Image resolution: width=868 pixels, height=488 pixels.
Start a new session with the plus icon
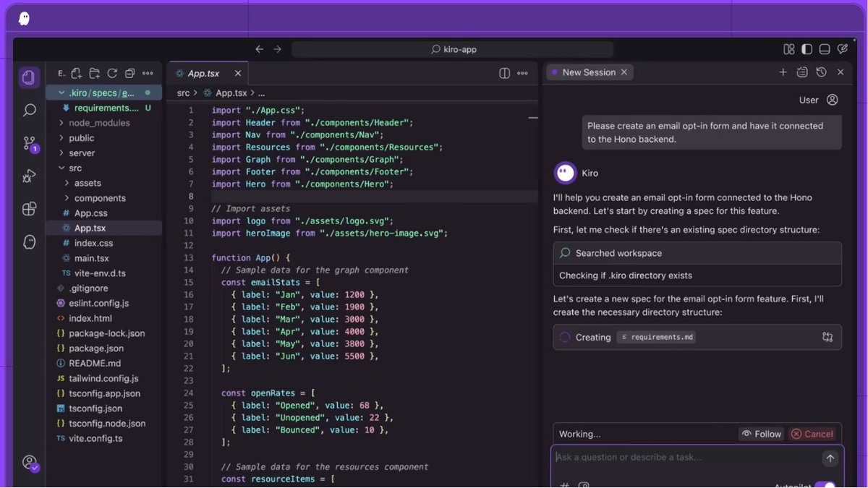(x=783, y=72)
